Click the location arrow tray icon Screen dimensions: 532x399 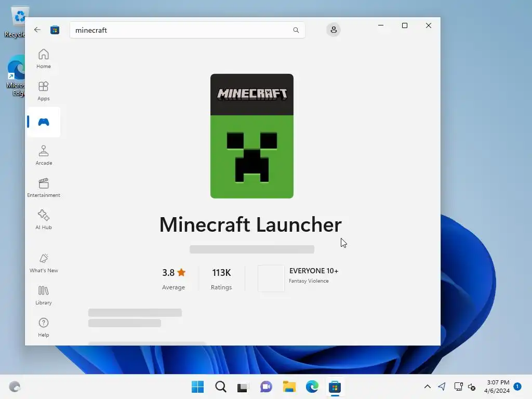[442, 387]
